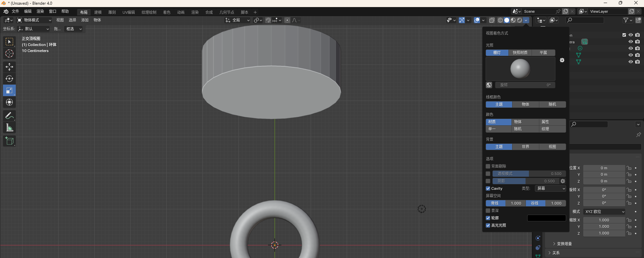Open the 物体模式 object mode dropdown
The height and width of the screenshot is (258, 644).
tap(34, 20)
